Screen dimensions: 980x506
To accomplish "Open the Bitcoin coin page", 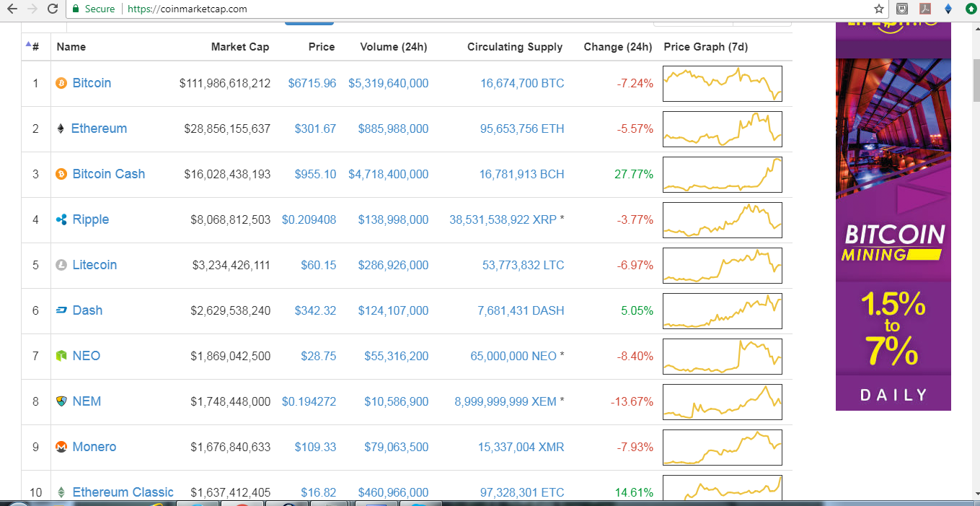I will click(91, 83).
